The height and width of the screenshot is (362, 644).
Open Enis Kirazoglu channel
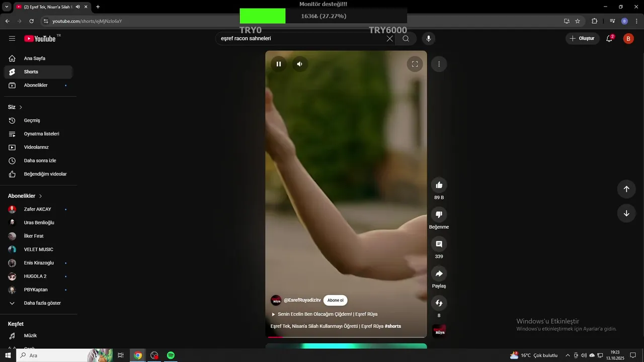coord(38,263)
